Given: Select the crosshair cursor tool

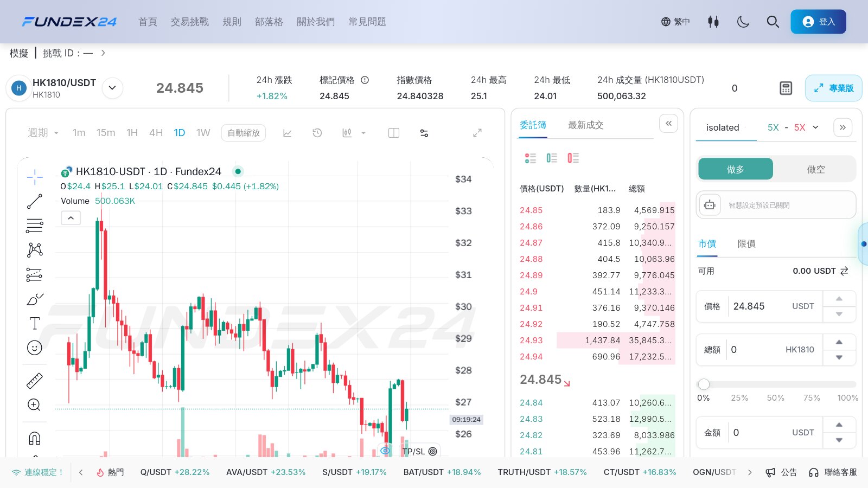Looking at the screenshot, I should (35, 177).
